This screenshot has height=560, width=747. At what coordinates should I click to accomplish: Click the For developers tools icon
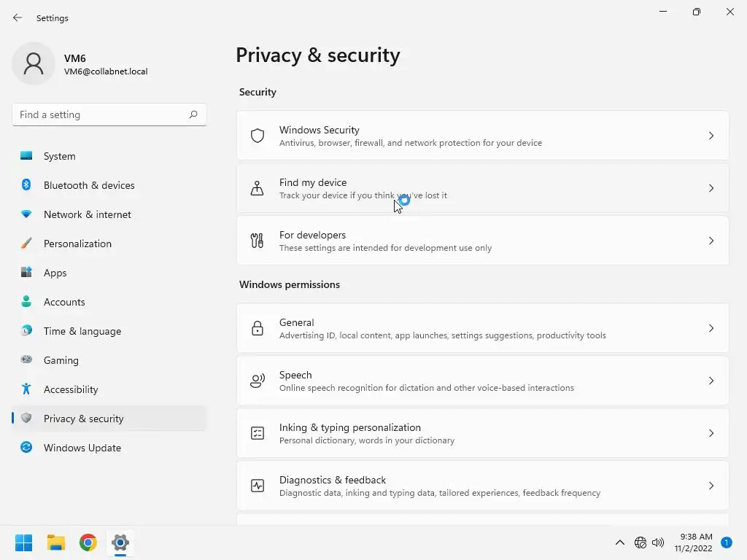(x=258, y=241)
